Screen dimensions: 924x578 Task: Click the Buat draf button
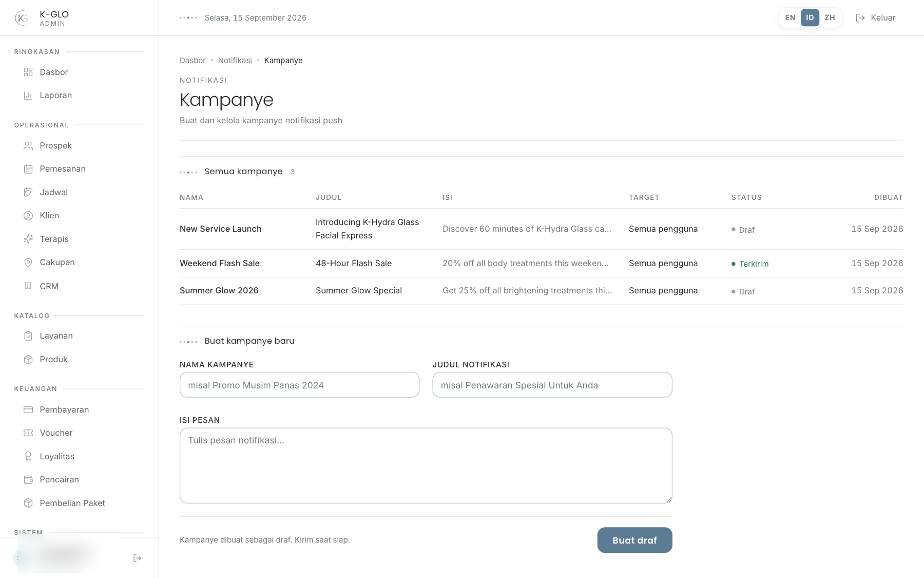click(x=634, y=540)
